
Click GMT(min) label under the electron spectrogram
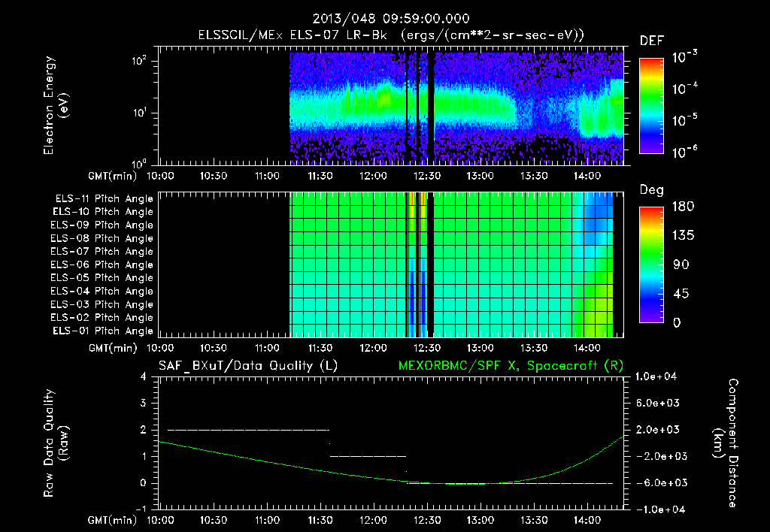(113, 176)
